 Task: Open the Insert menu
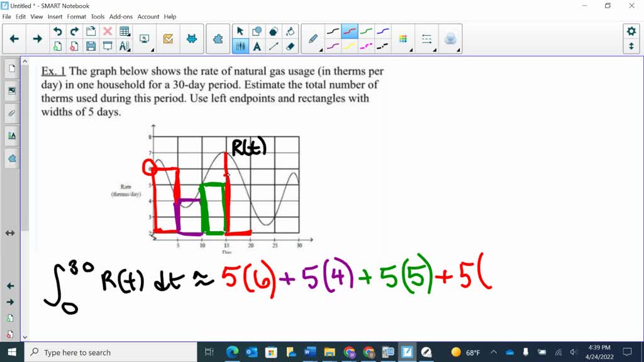tap(55, 17)
